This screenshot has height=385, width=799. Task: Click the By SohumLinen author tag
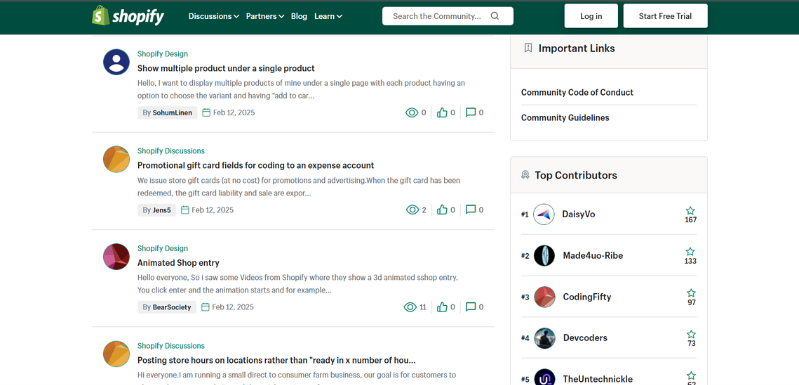pos(167,113)
